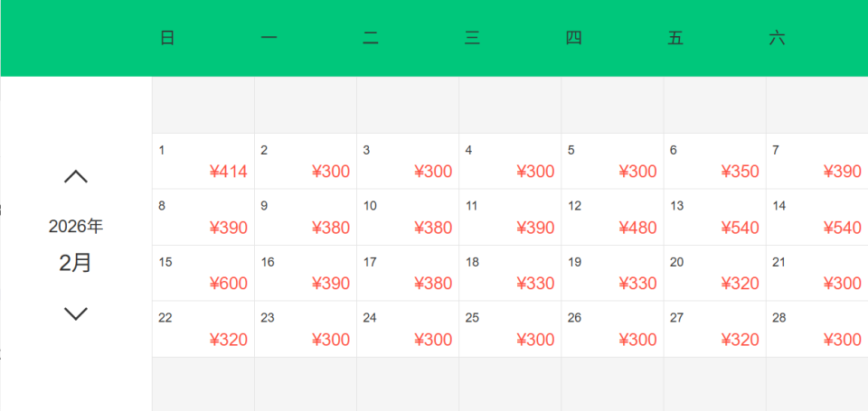
Task: Pick February 20 at ¥320
Action: [714, 274]
